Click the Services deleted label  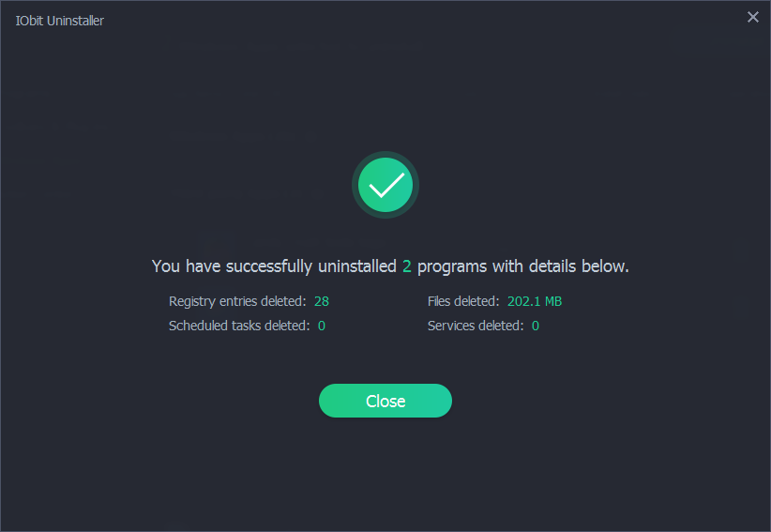click(476, 326)
